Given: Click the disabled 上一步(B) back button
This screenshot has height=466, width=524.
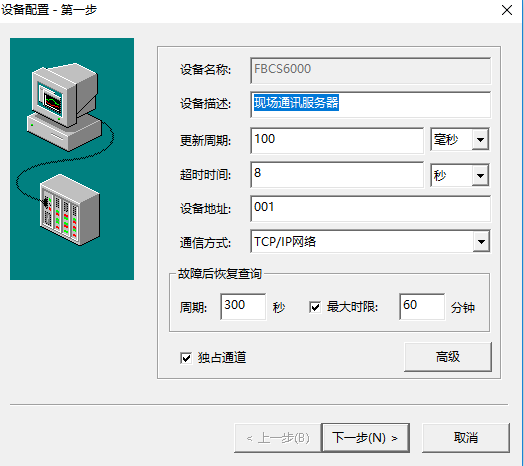Looking at the screenshot, I should point(278,438).
